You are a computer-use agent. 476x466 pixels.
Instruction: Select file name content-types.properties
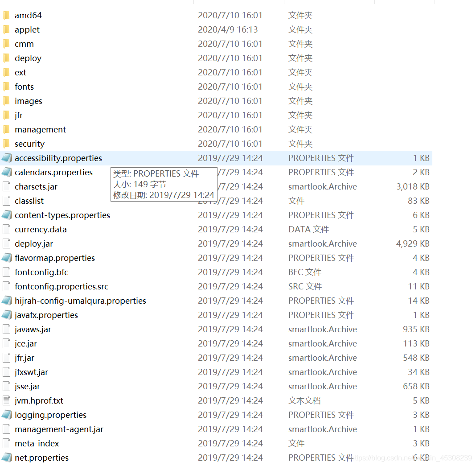tap(62, 215)
